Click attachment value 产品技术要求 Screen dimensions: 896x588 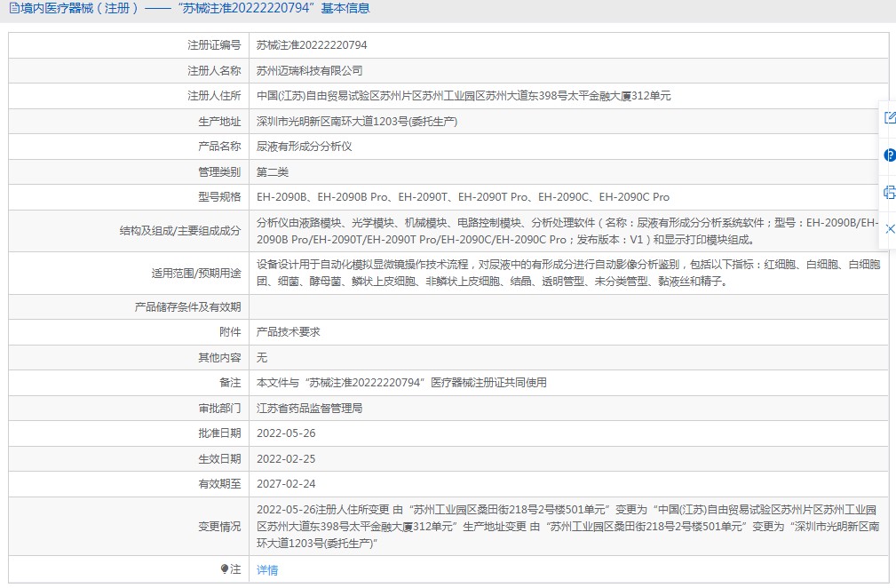(x=288, y=332)
